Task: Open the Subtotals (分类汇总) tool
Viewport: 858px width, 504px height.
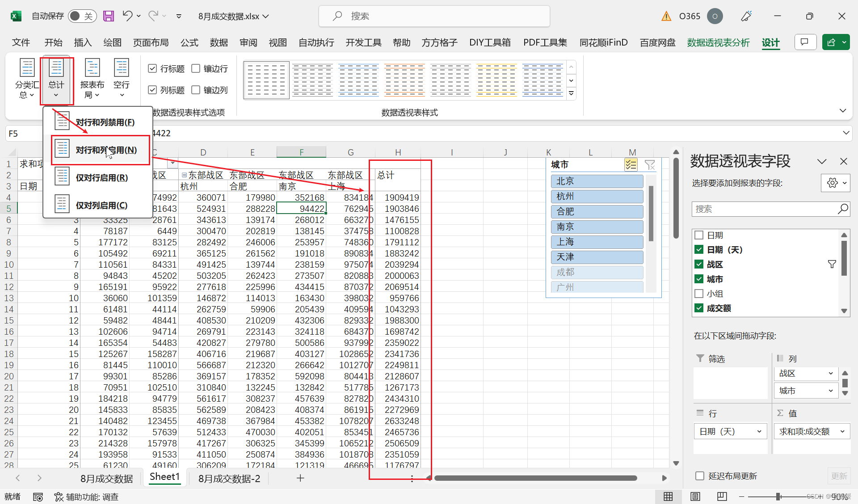Action: [x=27, y=79]
